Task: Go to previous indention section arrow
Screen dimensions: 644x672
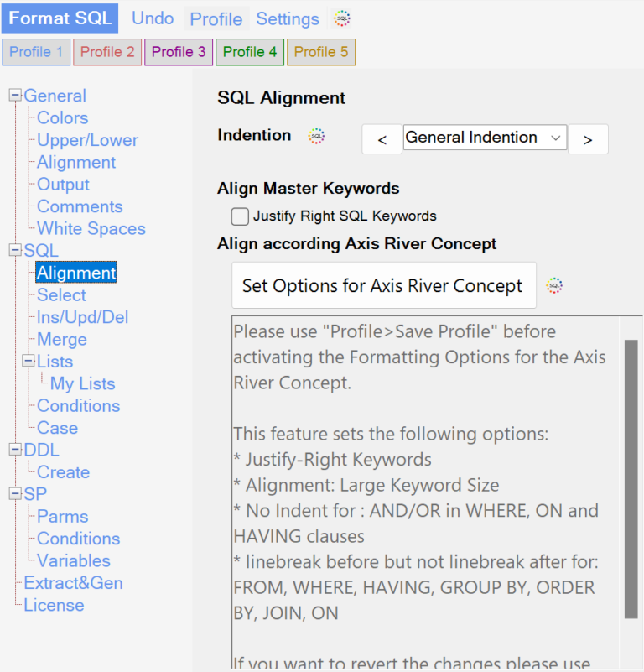Action: click(x=382, y=139)
